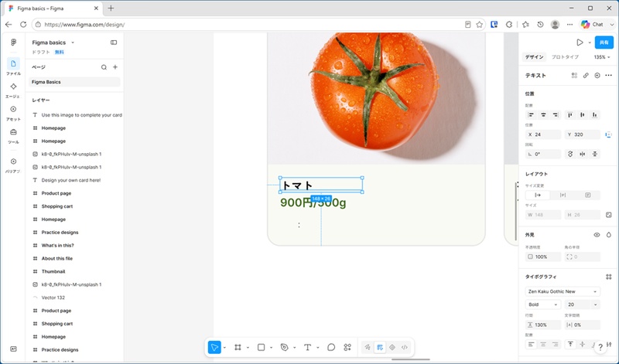Open the Assets sidebar panel

13,112
